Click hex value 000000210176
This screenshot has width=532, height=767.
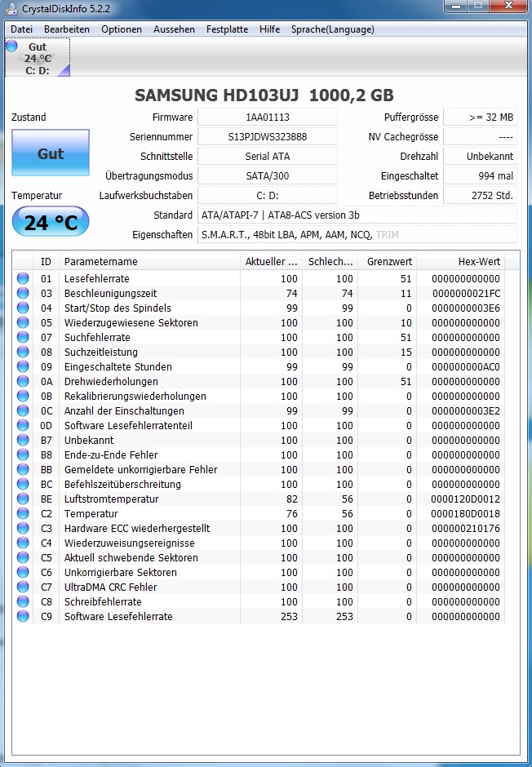click(466, 528)
